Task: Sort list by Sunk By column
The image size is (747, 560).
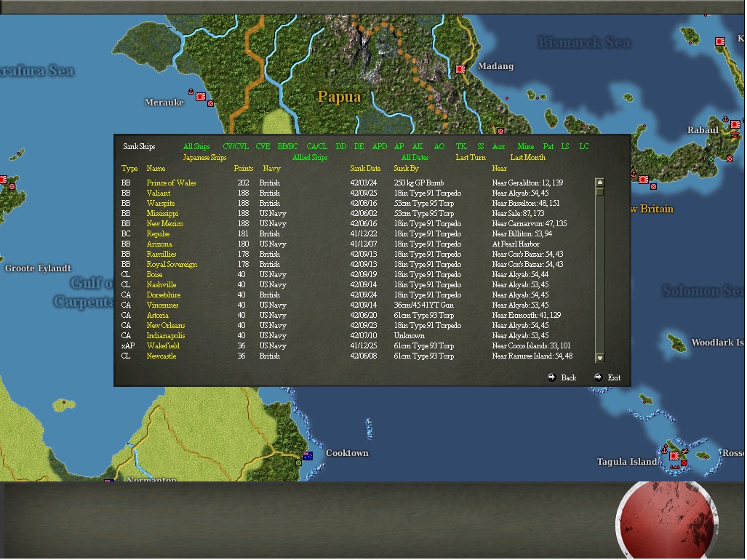Action: 407,168
